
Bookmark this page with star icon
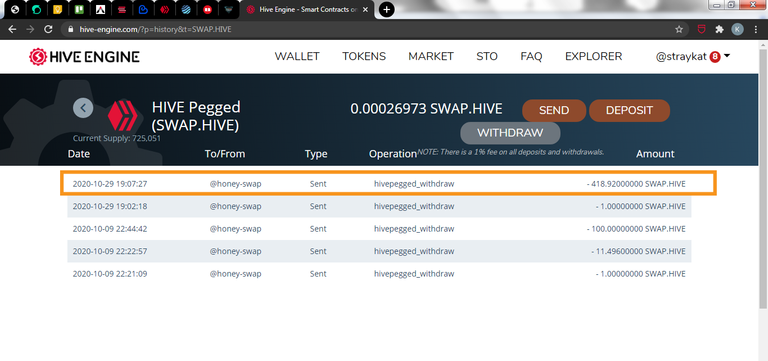(679, 29)
